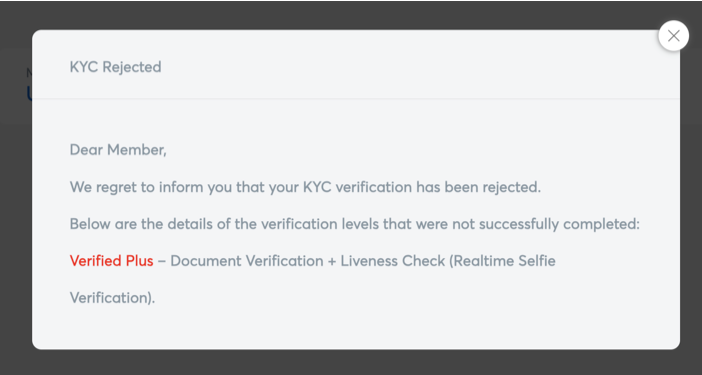Click the blue text hidden behind dialog edge
Viewport: 702px width, 375px height.
pyautogui.click(x=29, y=93)
